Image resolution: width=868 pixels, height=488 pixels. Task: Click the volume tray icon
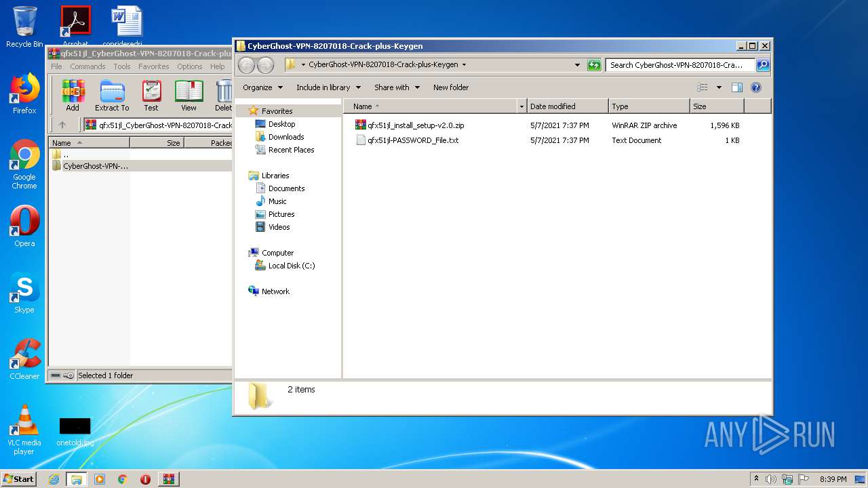coord(770,479)
